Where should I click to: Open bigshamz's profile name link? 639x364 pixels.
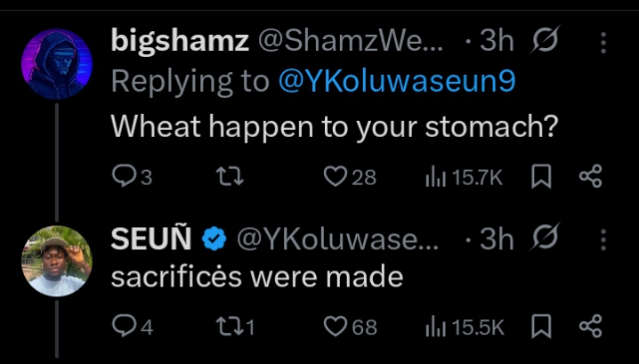[180, 40]
